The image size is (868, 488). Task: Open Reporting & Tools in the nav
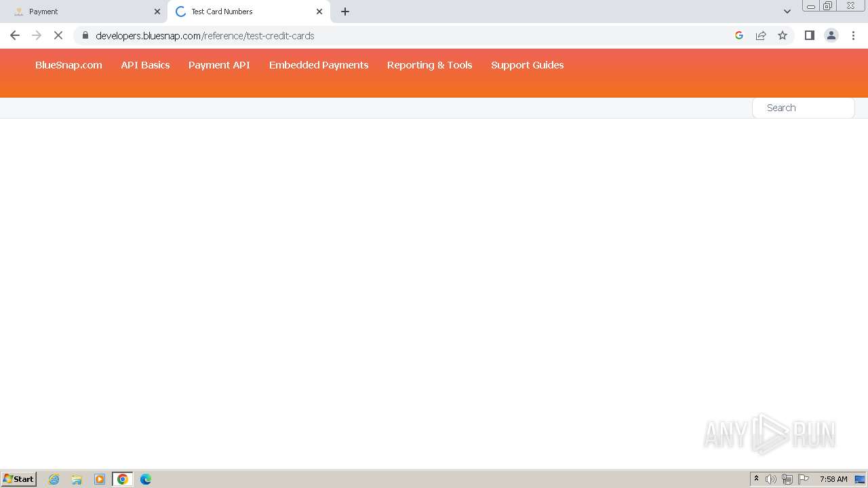pyautogui.click(x=429, y=65)
